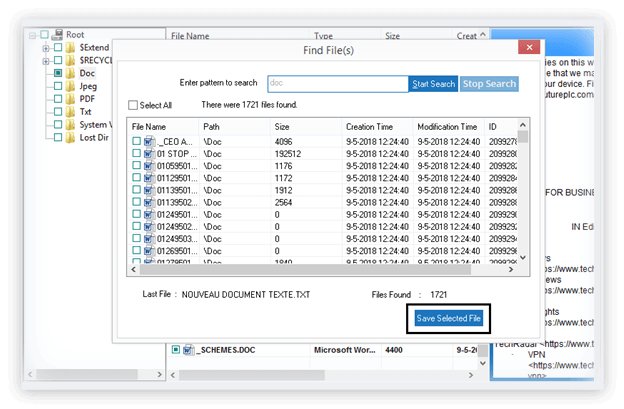
Task: Tick the Txt folder checkbox
Action: tap(59, 112)
